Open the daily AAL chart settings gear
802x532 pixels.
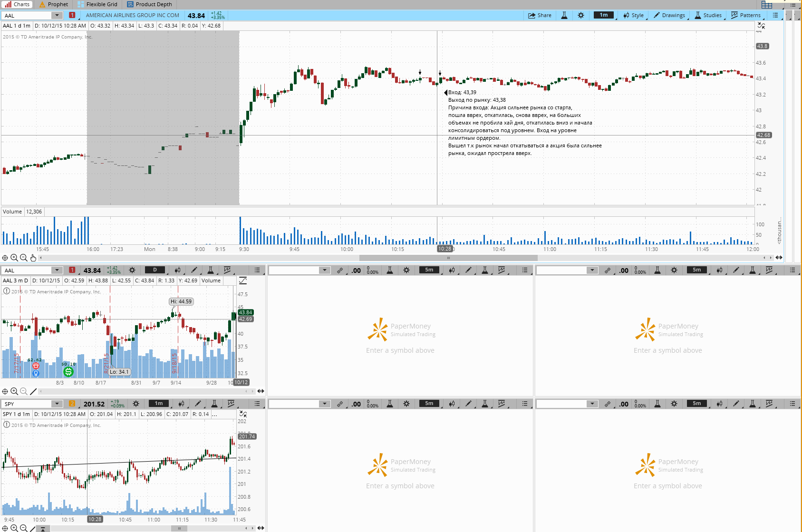pyautogui.click(x=132, y=270)
